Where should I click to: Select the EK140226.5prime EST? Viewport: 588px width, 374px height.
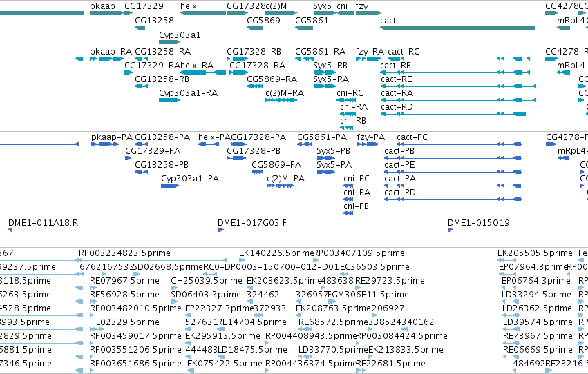click(x=242, y=260)
